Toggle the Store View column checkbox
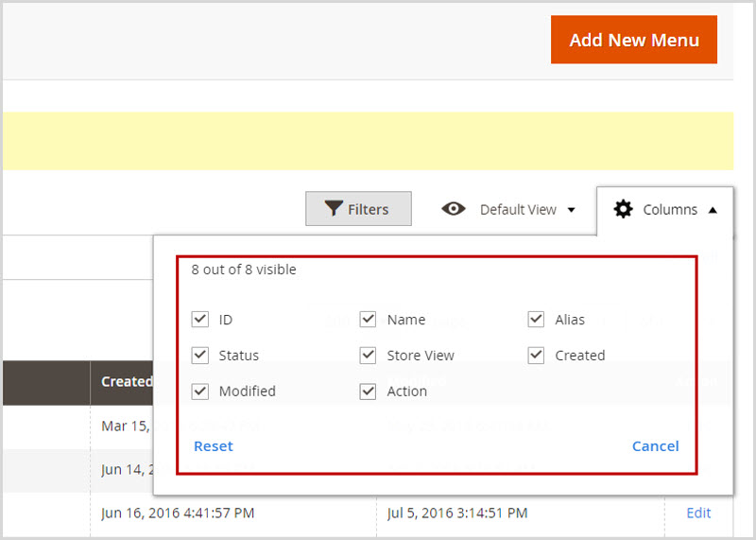Image resolution: width=756 pixels, height=540 pixels. tap(369, 356)
